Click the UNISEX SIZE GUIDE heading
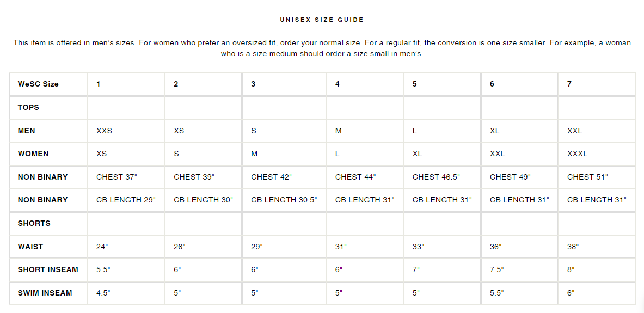The image size is (644, 313). [322, 20]
